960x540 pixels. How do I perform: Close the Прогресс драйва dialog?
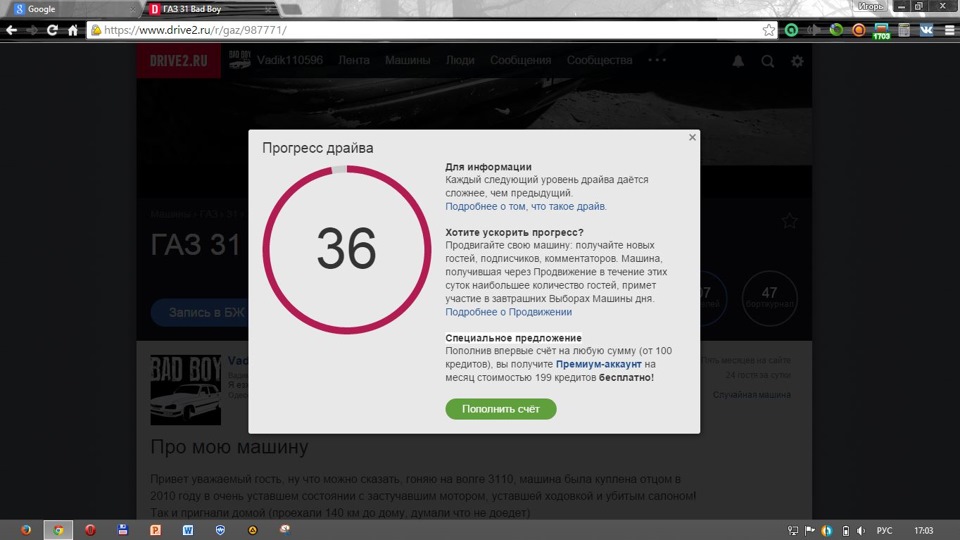[692, 137]
